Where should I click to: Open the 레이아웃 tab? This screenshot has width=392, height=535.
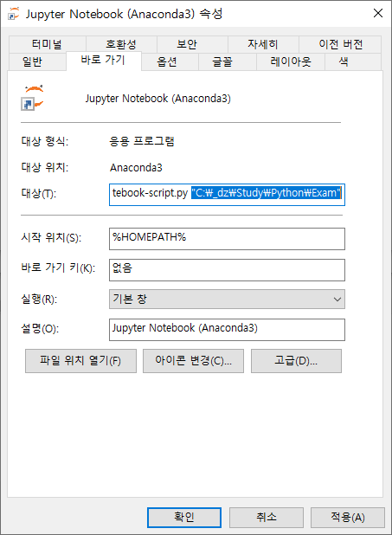click(x=291, y=61)
